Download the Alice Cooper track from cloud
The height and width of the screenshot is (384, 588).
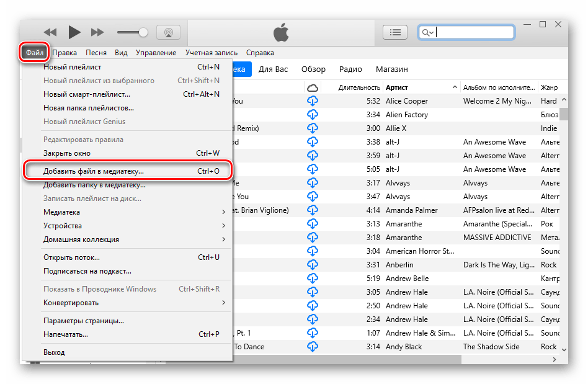(x=313, y=101)
